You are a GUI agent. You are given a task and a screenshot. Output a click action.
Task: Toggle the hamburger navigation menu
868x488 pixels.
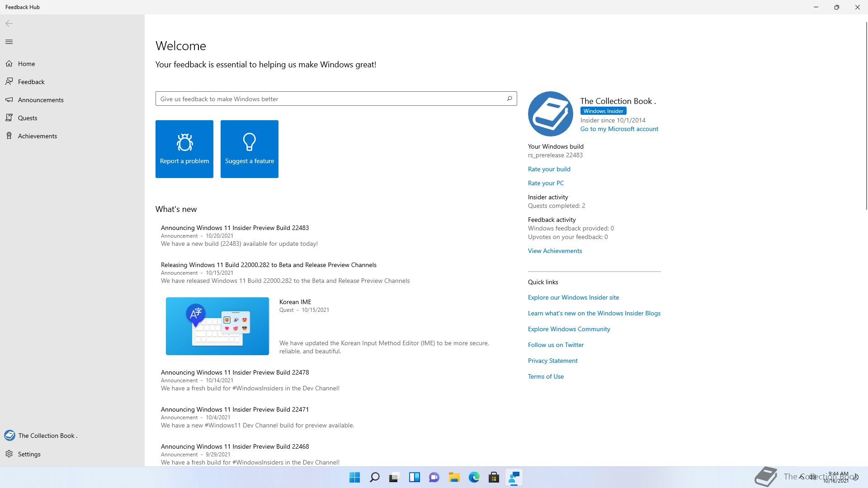click(9, 42)
